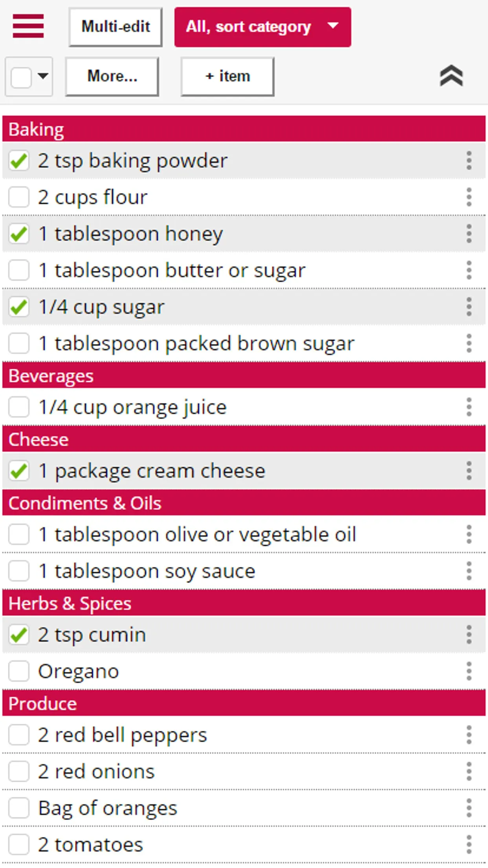The width and height of the screenshot is (488, 868).
Task: Click the Multi-edit button
Action: click(115, 26)
